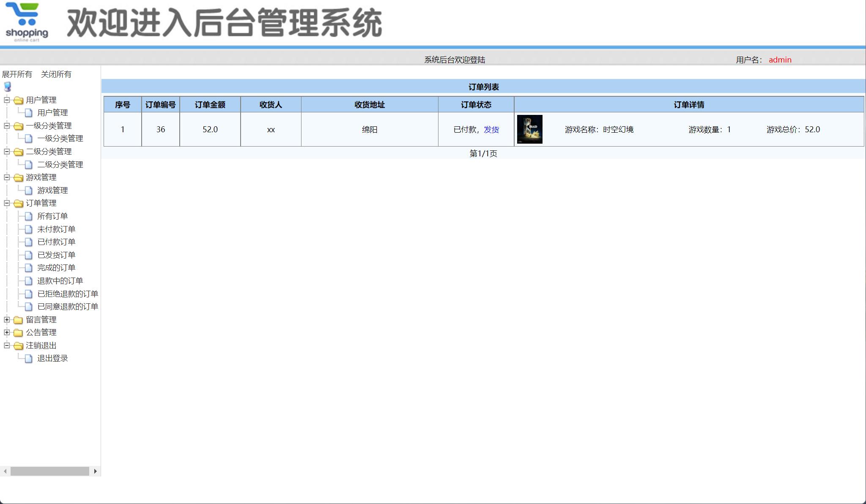Click the document icon beside 所有订单

pyautogui.click(x=28, y=216)
